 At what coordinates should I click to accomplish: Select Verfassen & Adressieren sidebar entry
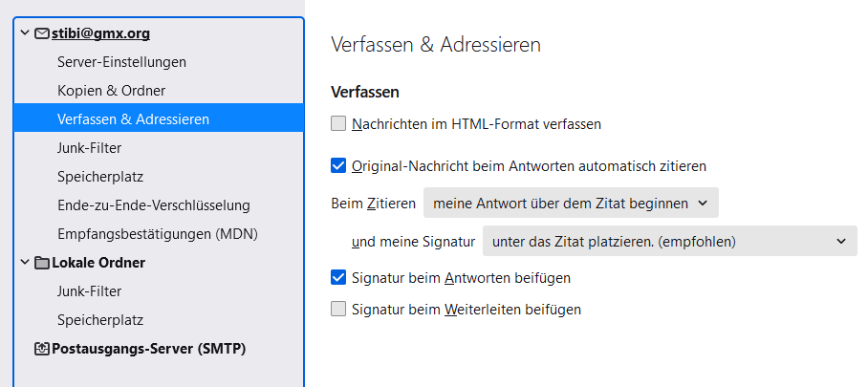pyautogui.click(x=133, y=119)
